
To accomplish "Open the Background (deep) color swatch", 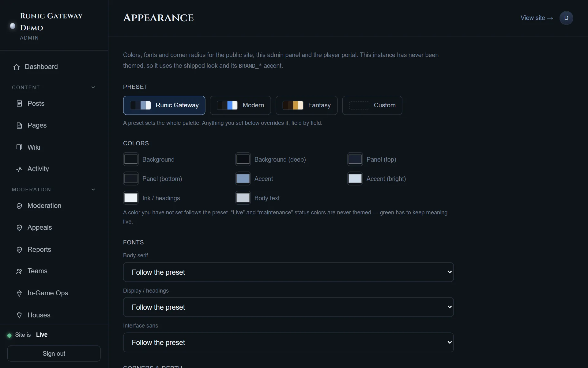I will click(x=243, y=159).
